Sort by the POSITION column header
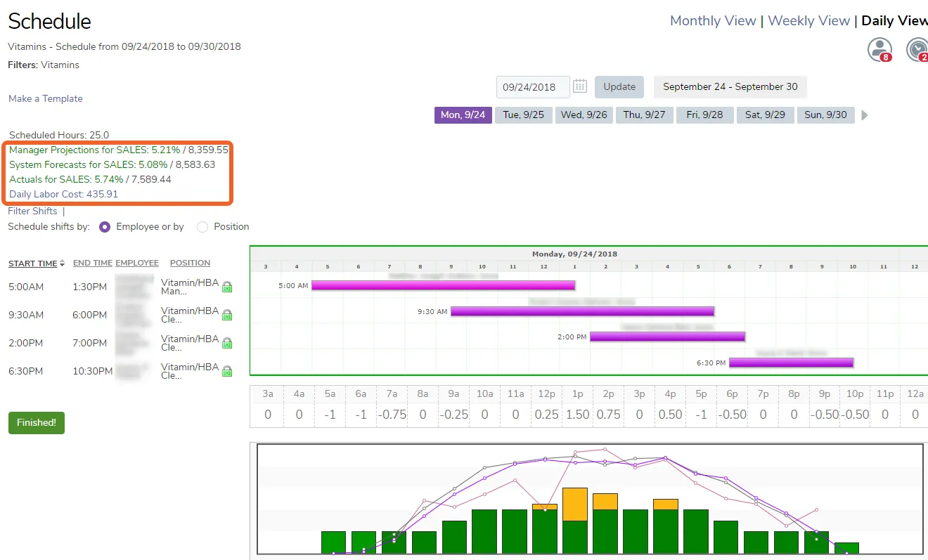Image resolution: width=928 pixels, height=560 pixels. click(x=190, y=263)
